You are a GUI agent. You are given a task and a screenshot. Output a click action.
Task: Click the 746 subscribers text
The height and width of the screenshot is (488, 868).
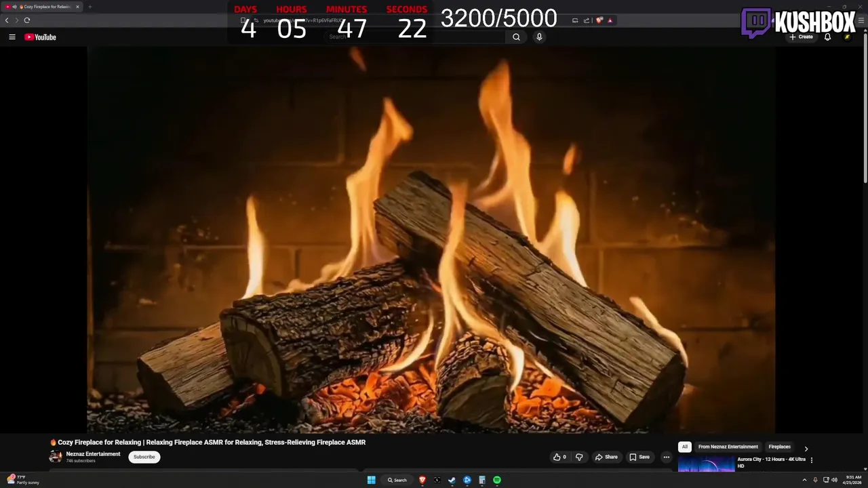pos(81,461)
